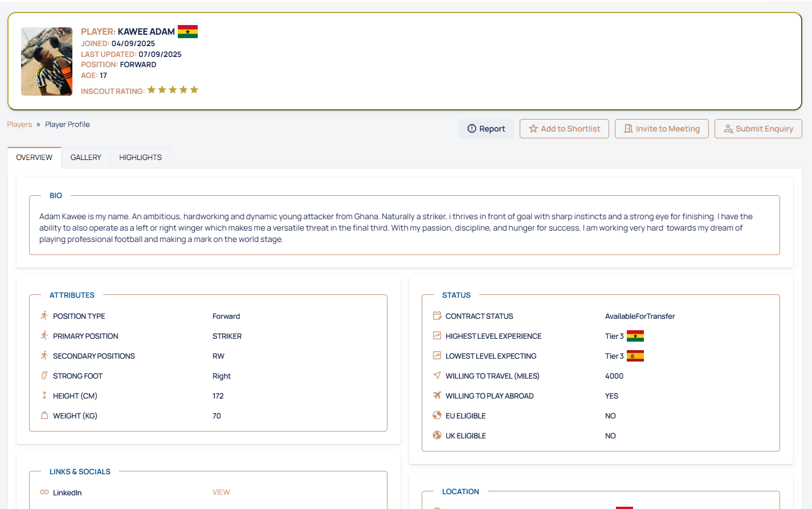Click the Height arrow icon
Screen dimensions: 812x509
click(44, 395)
